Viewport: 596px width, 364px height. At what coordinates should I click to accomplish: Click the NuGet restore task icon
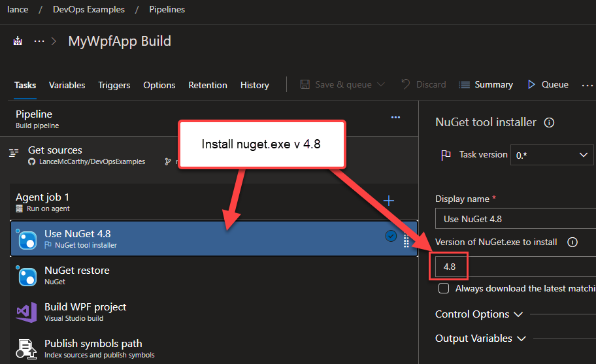click(27, 276)
